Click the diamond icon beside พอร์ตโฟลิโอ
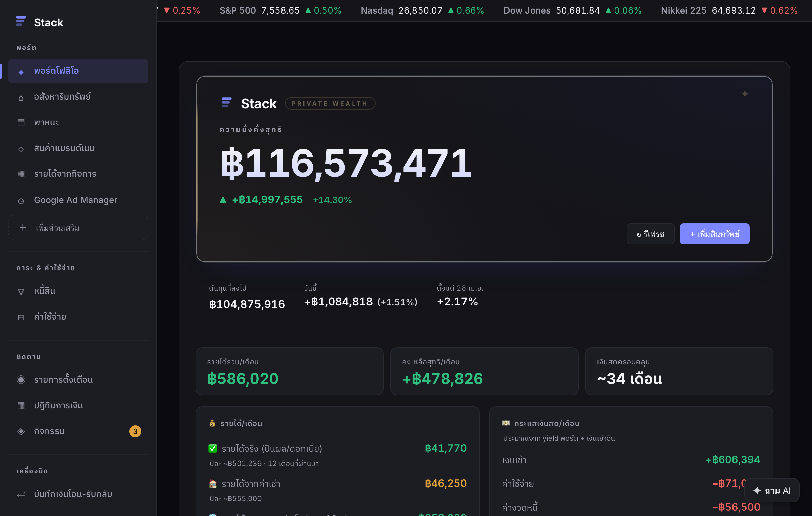The width and height of the screenshot is (812, 516). tap(21, 72)
